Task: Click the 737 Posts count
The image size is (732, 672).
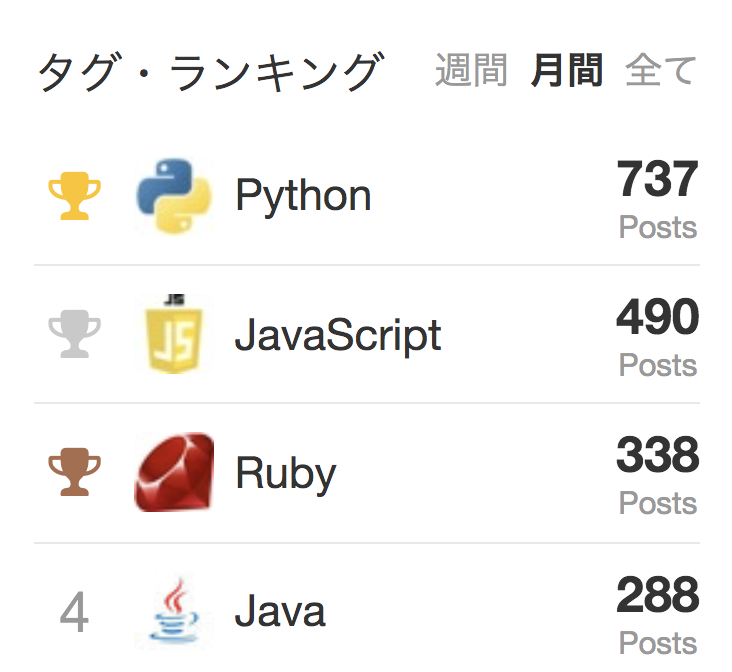Action: click(657, 198)
